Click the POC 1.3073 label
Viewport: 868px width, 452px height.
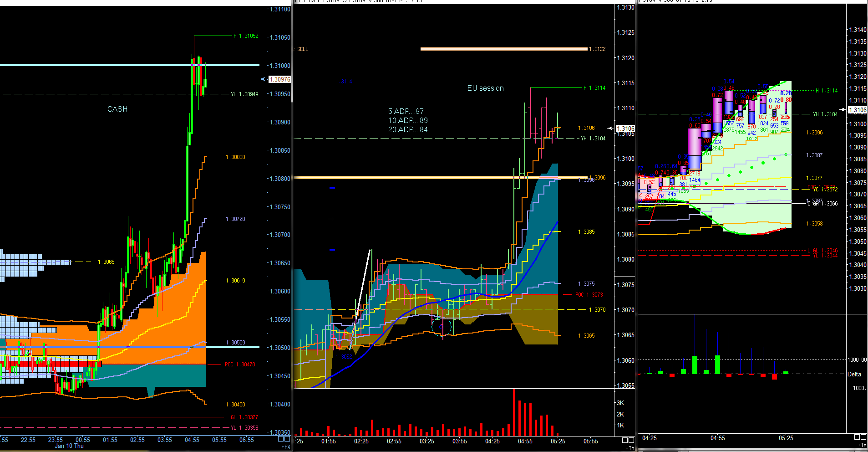589,295
